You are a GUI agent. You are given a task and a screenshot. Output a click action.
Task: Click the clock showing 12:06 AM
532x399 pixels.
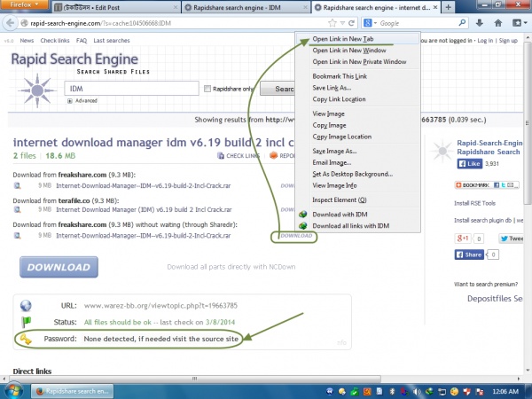(505, 392)
